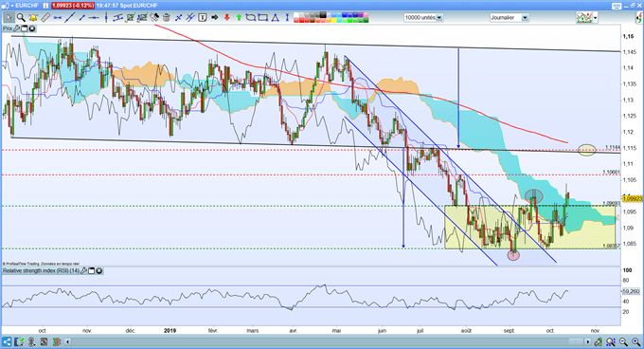Viewport: 644px width, 349px height.
Task: Open the Journalier timeframe dropdown
Action: pos(525,18)
